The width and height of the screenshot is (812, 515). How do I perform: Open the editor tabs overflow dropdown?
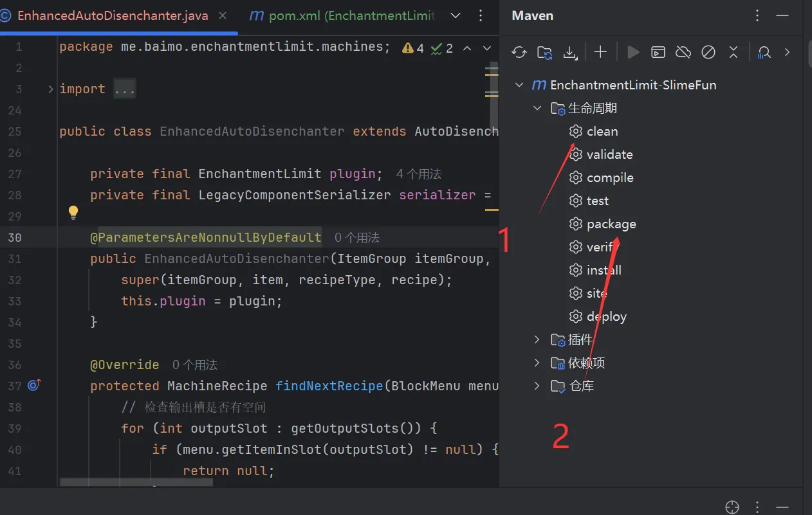point(455,15)
